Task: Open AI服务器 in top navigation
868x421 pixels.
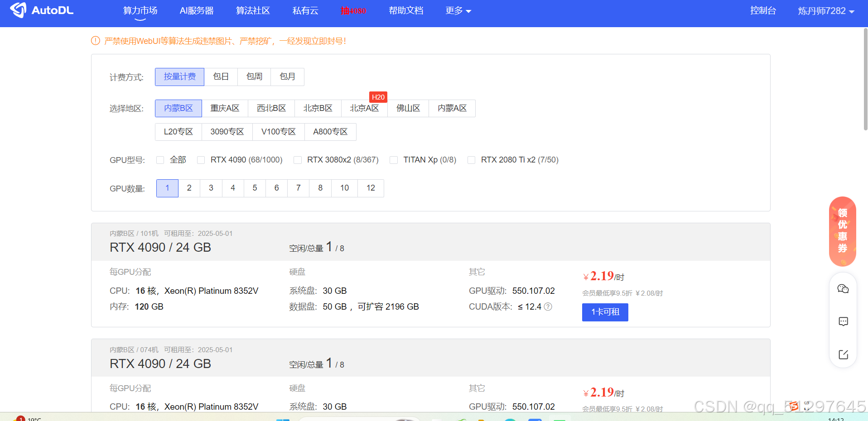Action: pos(197,10)
